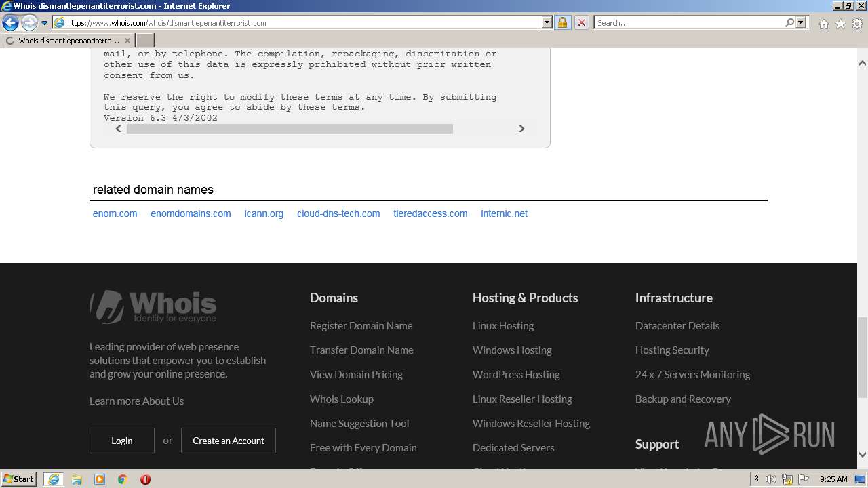Open Register Domain Name link
The height and width of the screenshot is (488, 868).
coord(361,325)
